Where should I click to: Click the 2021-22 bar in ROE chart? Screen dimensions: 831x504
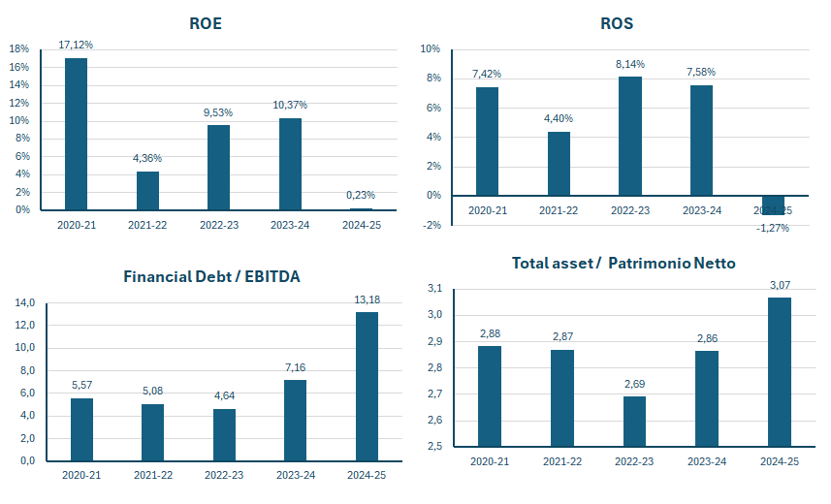[147, 191]
